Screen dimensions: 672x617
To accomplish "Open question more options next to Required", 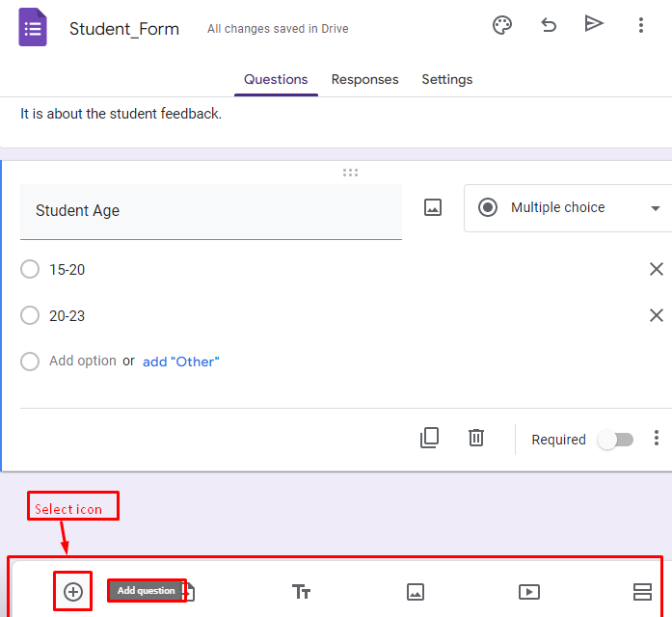I will [x=657, y=439].
